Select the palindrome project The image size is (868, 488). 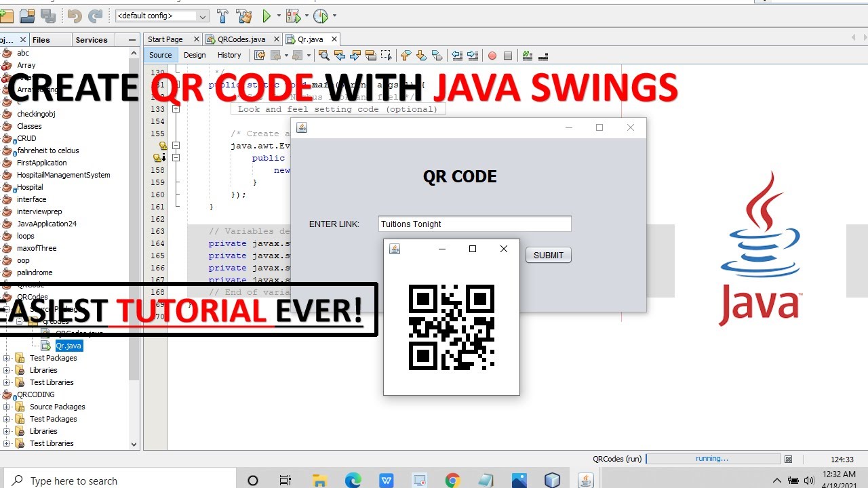(x=35, y=272)
